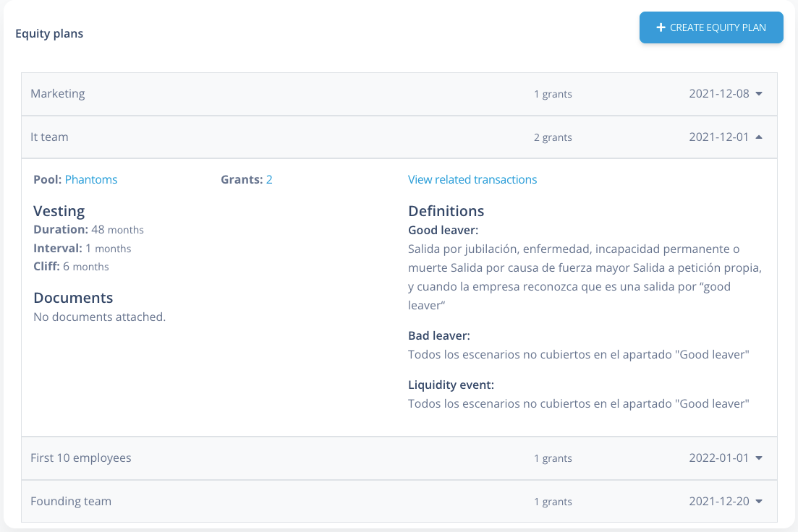The image size is (798, 532).
Task: Click the 2022-01-01 date on First 10 employees
Action: [x=718, y=458]
